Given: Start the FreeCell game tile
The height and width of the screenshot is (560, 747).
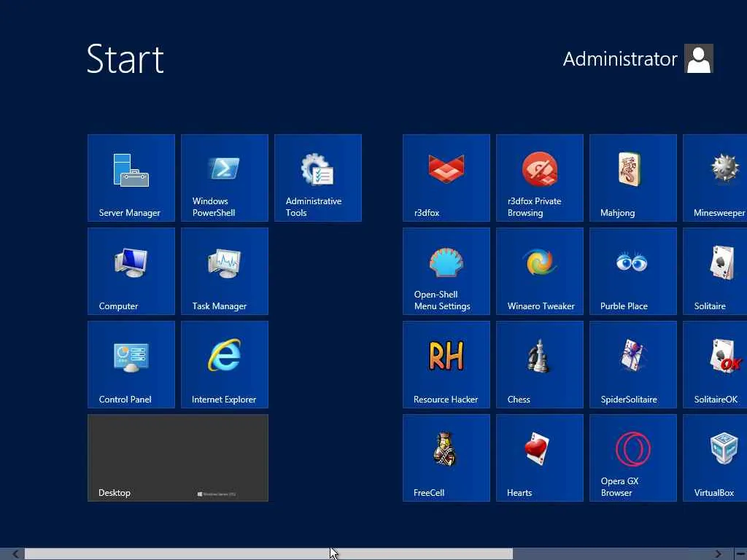Looking at the screenshot, I should pos(446,458).
